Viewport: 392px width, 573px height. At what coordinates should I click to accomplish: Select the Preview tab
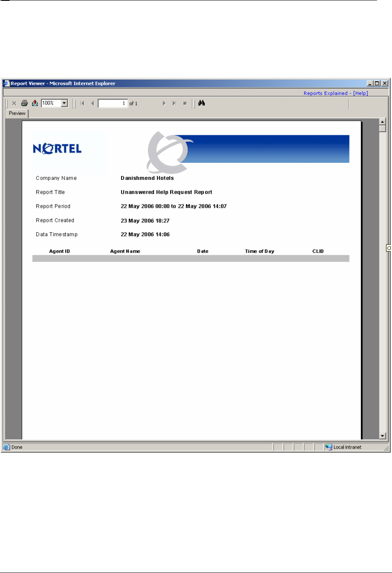17,113
